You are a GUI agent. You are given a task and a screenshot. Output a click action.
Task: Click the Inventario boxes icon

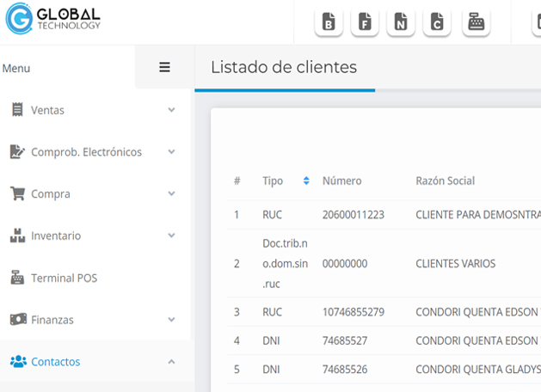click(x=17, y=236)
